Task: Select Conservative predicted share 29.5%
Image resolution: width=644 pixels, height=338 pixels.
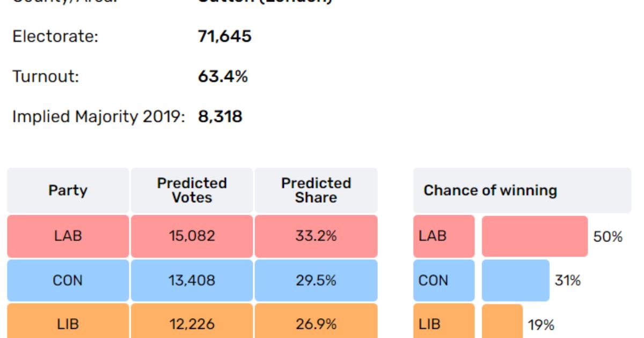Action: tap(316, 280)
